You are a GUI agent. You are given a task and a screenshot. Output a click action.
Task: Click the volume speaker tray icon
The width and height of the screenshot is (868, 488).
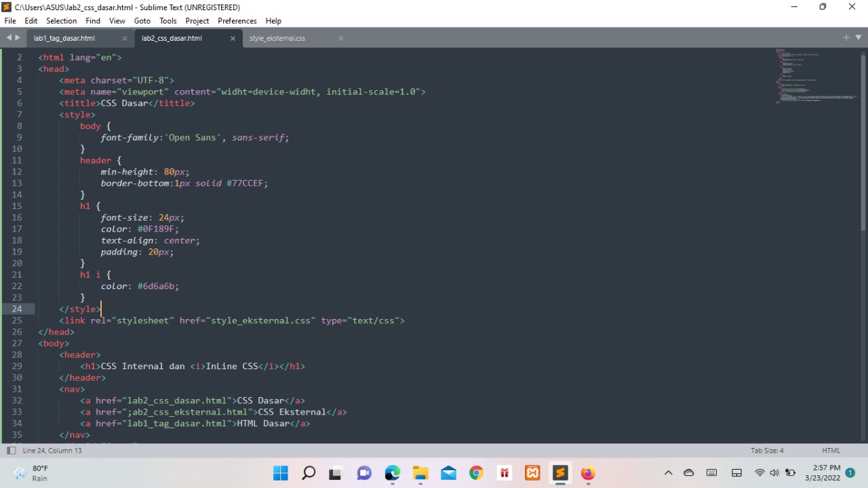[x=774, y=473]
